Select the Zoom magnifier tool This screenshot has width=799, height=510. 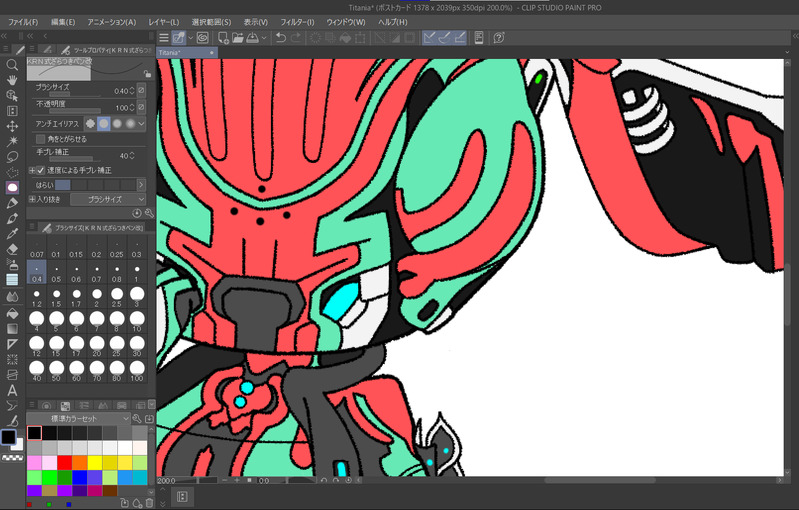point(12,65)
